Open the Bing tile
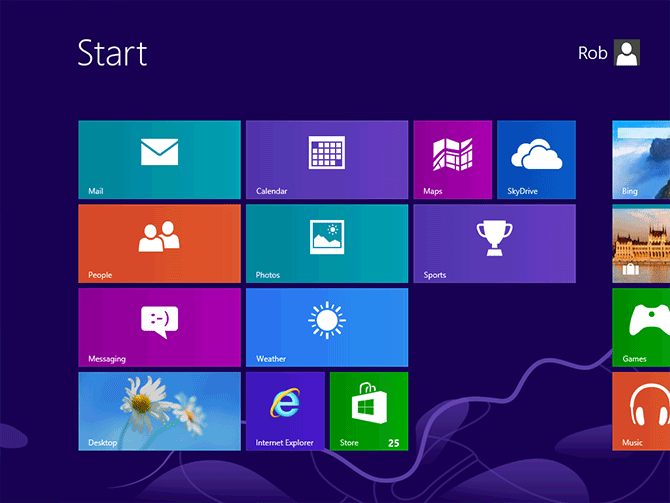Screen dimensions: 670x503 click(x=641, y=159)
